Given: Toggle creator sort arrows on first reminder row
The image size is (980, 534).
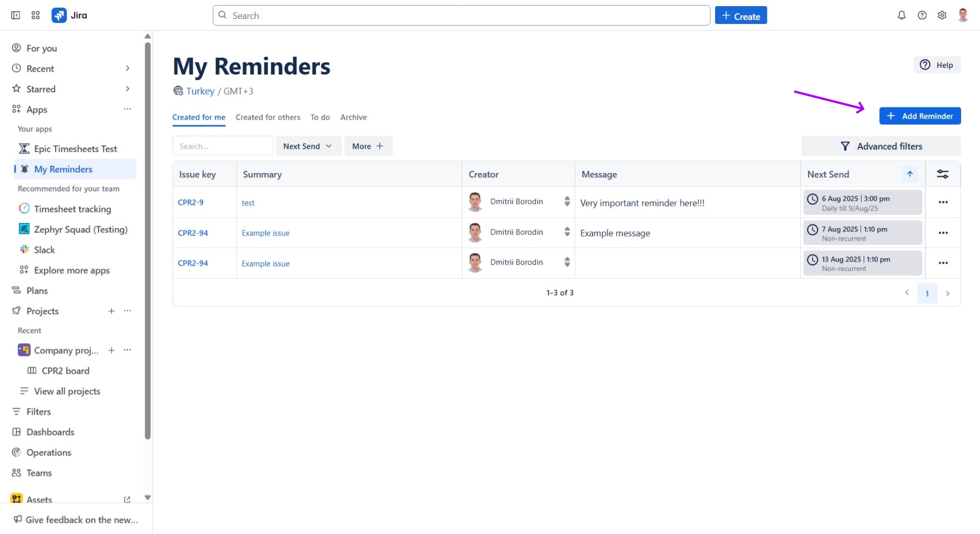Looking at the screenshot, I should pos(567,201).
